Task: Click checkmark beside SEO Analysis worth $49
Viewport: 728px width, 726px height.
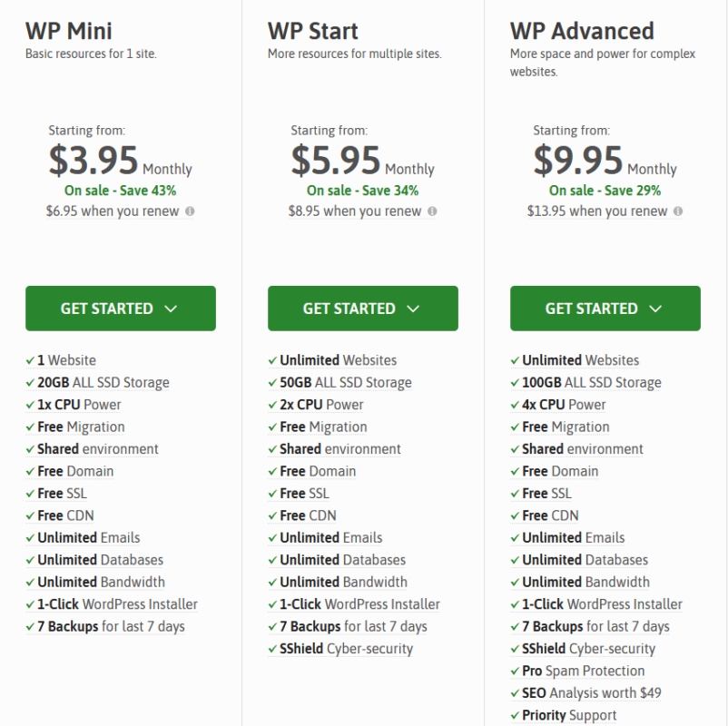Action: 515,693
